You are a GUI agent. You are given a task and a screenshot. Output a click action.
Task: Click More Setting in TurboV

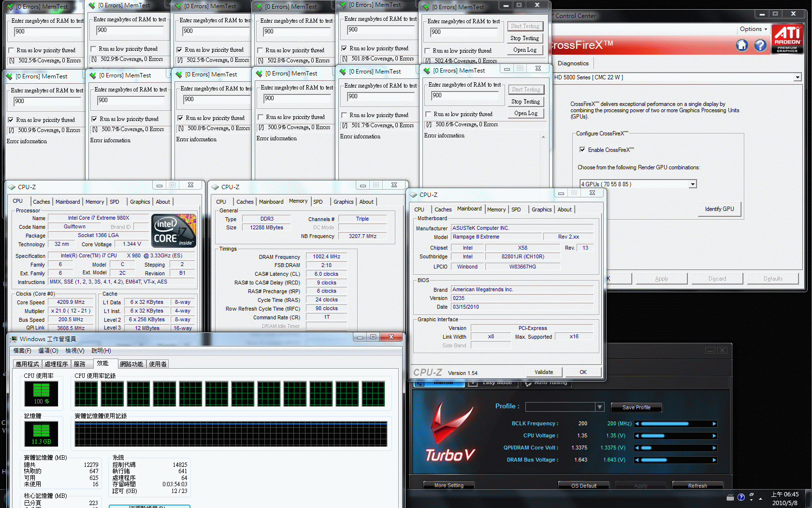pos(449,485)
